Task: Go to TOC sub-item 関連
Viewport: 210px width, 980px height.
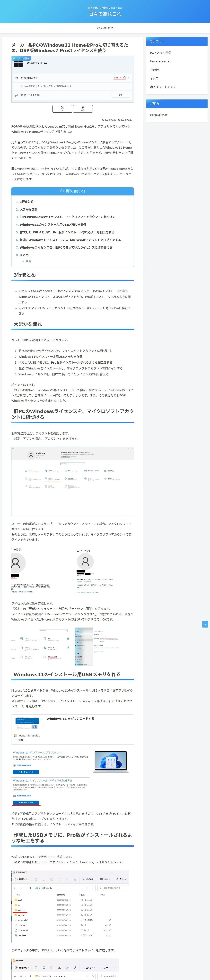Action: click(x=29, y=261)
